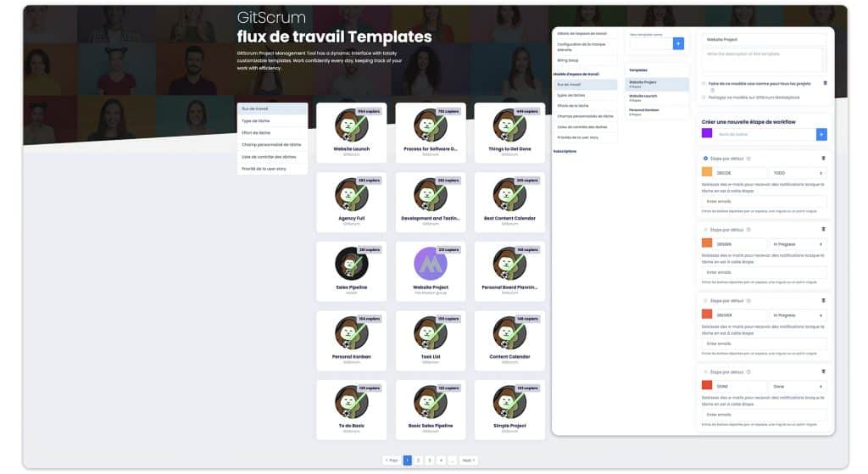Image resolution: width=868 pixels, height=474 pixels.
Task: Open In Progress dropdown for DELIVER stage
Action: click(x=798, y=315)
